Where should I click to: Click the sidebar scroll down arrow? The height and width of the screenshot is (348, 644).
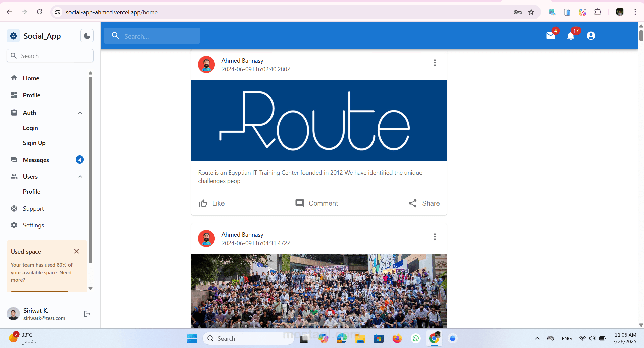click(90, 289)
